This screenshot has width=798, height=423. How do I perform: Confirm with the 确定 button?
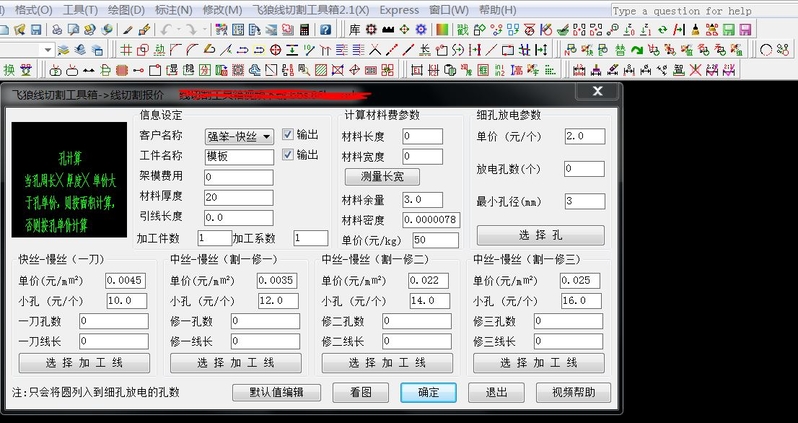tap(428, 392)
